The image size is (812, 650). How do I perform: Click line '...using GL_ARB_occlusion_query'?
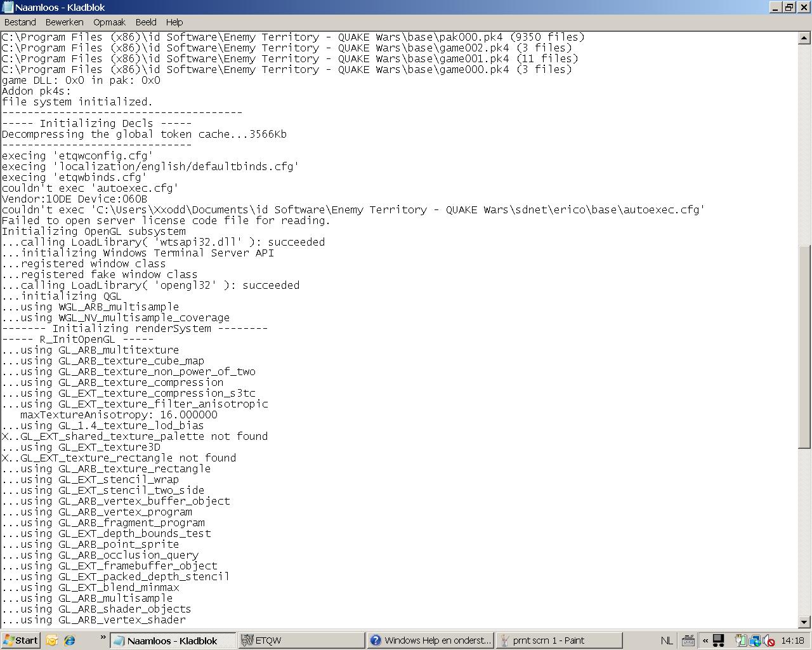coord(100,555)
